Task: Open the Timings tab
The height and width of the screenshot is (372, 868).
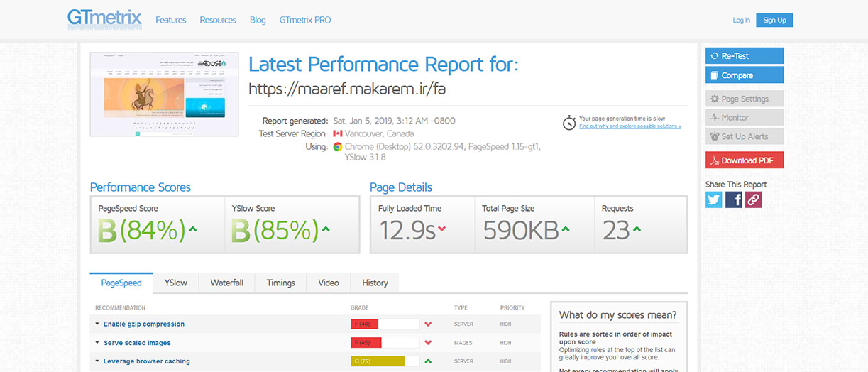Action: click(281, 283)
